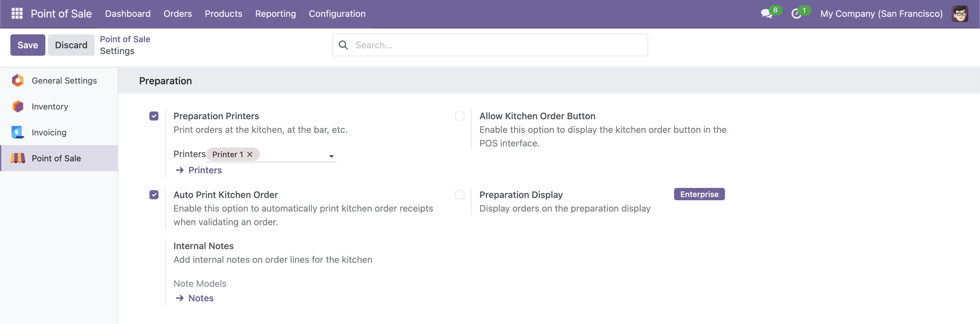Save the settings
980x324 pixels.
(28, 45)
